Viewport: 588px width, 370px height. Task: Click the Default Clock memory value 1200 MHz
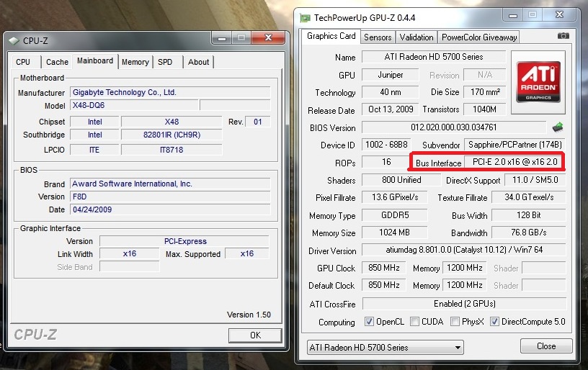465,284
